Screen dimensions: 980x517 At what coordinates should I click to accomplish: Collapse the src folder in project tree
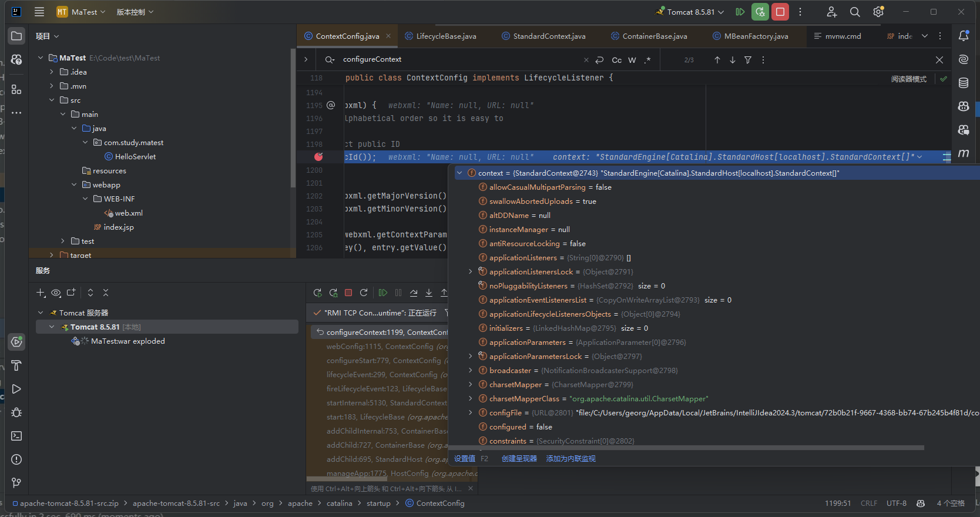[52, 100]
